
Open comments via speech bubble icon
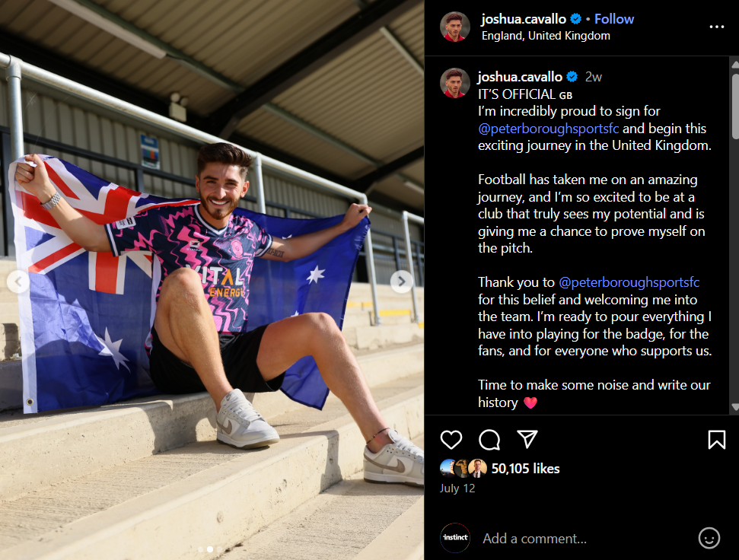tap(489, 440)
